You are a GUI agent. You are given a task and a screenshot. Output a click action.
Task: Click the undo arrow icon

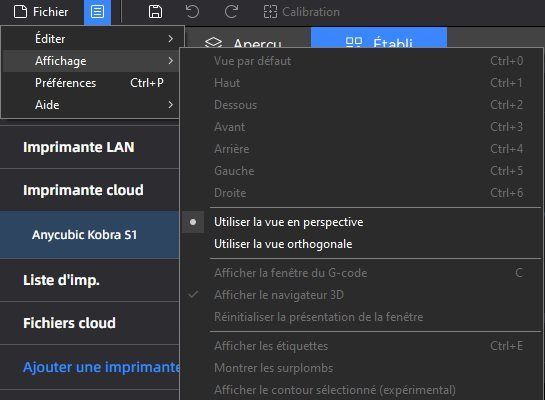pos(192,12)
